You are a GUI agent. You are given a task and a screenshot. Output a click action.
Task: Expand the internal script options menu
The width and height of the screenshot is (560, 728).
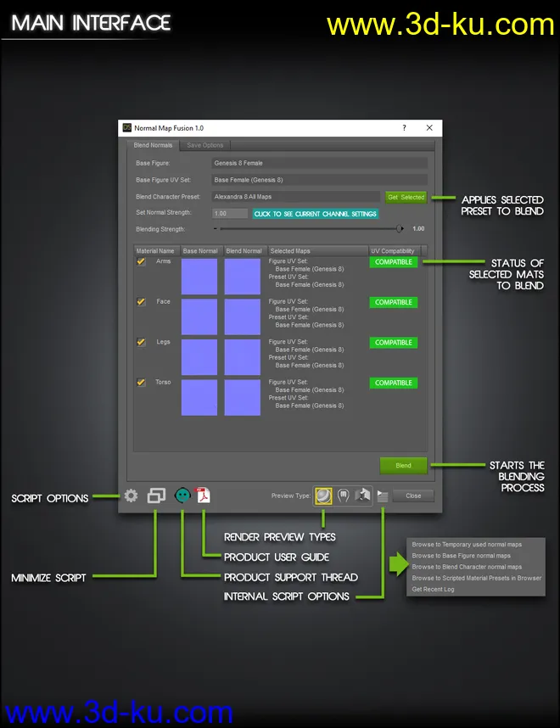383,496
